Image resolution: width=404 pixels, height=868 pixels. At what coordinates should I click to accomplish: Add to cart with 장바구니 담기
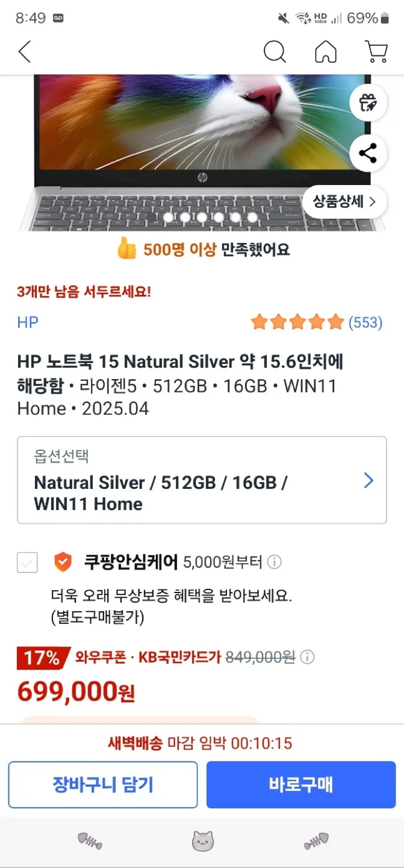point(103,785)
